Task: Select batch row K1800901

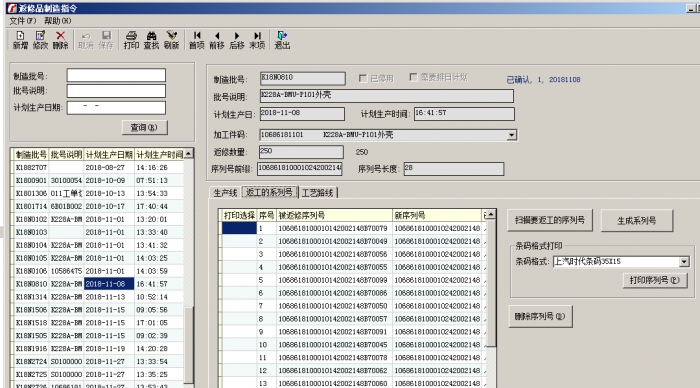Action: 98,180
